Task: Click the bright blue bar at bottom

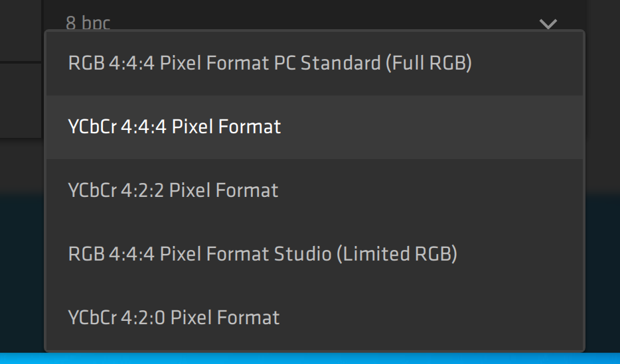Action: (309, 359)
